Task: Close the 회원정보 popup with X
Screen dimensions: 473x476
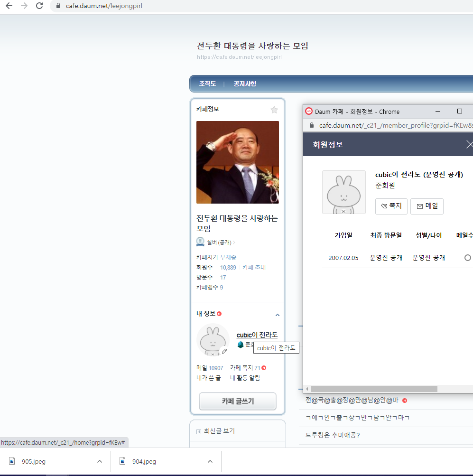Action: coord(469,144)
